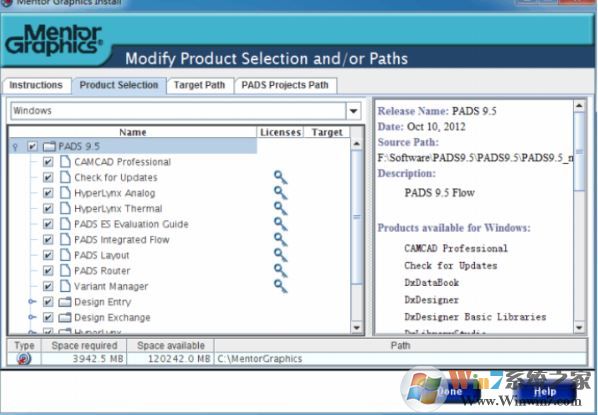Click the license key icon for Variant Manager
Screen dimensions: 598x415
[x=280, y=286]
